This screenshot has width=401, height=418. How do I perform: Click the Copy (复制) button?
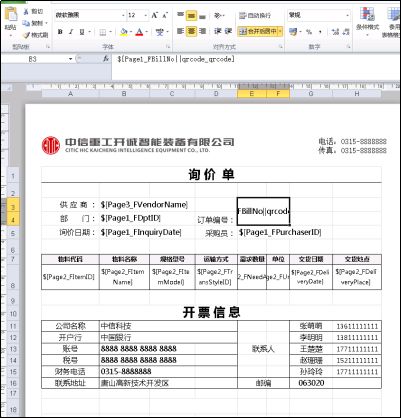(33, 23)
